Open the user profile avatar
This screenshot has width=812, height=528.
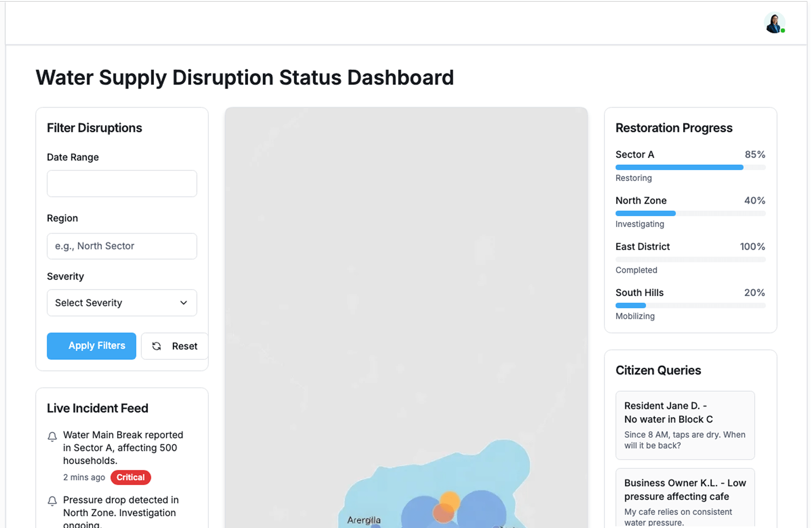pyautogui.click(x=774, y=23)
